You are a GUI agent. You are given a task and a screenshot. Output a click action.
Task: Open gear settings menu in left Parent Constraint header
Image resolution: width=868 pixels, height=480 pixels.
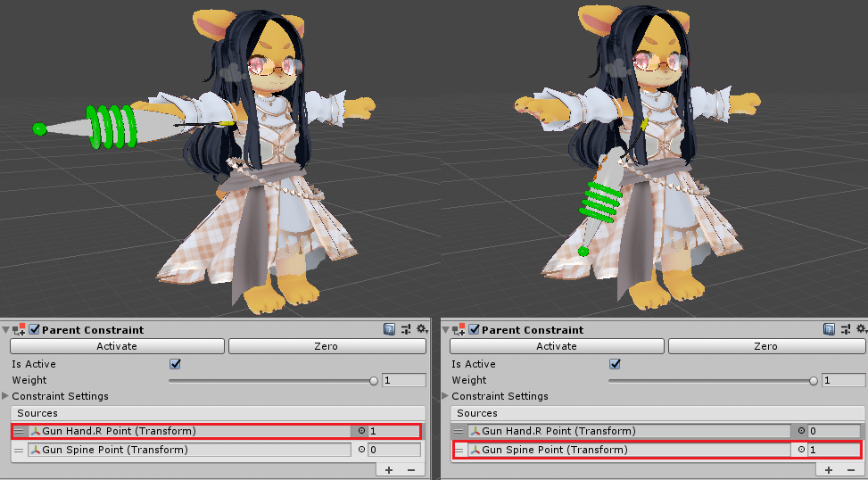(422, 329)
